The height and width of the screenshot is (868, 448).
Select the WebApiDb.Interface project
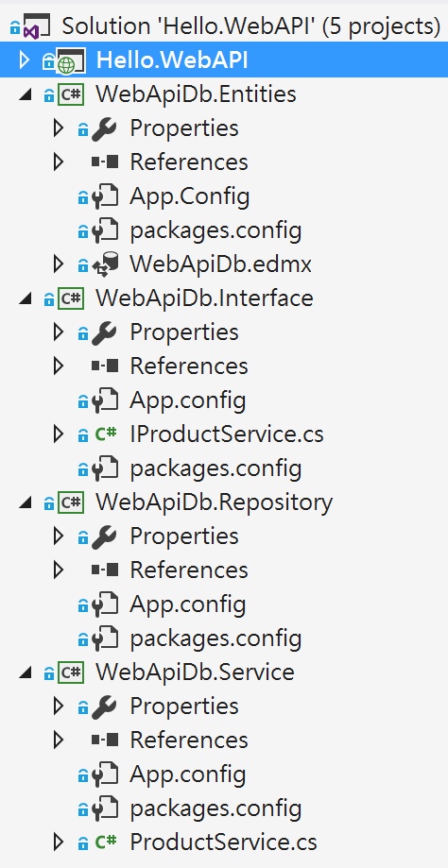click(204, 298)
